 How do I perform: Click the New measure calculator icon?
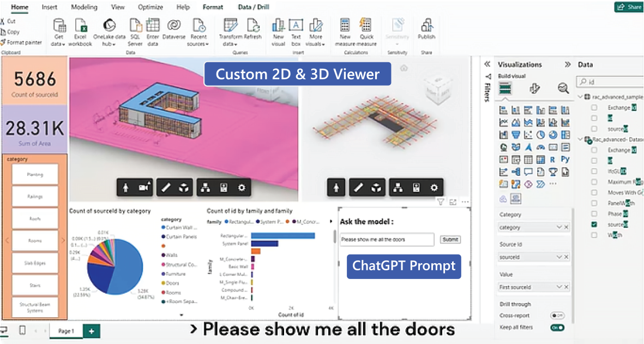(x=345, y=26)
